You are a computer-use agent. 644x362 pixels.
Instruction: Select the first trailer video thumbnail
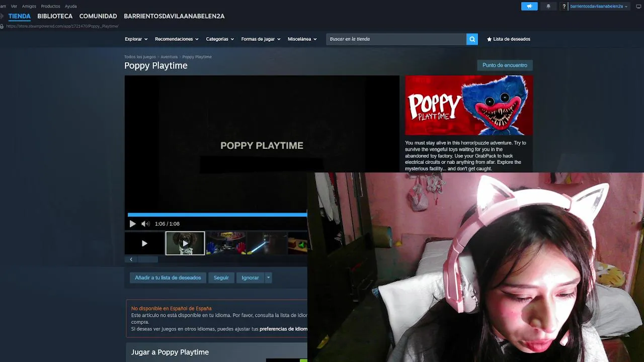[144, 243]
